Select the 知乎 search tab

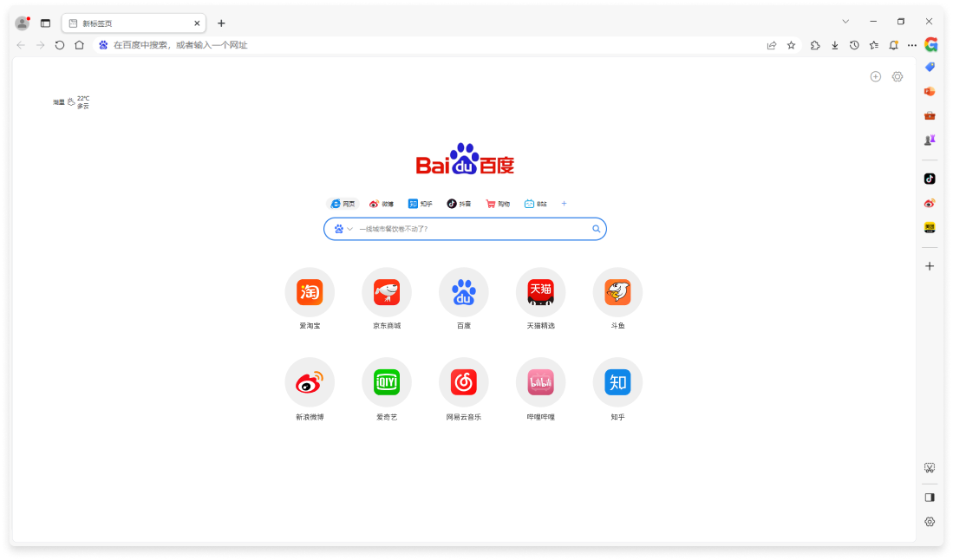click(x=421, y=204)
